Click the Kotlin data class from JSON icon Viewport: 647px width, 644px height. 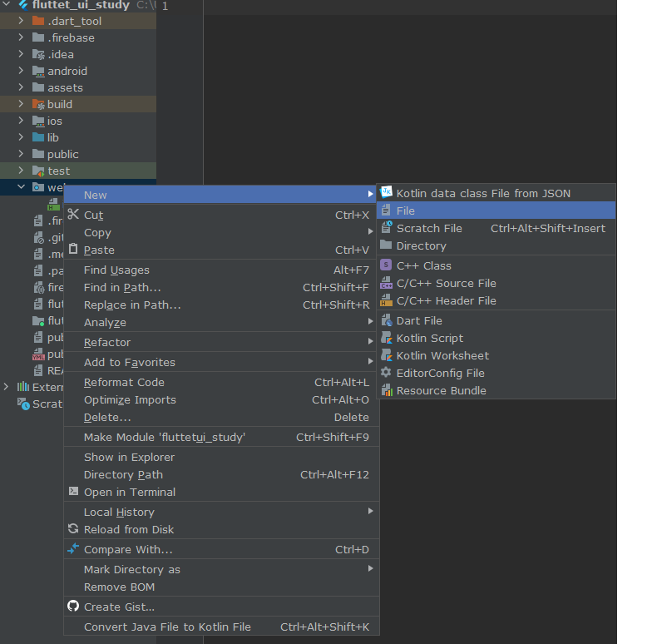click(386, 192)
